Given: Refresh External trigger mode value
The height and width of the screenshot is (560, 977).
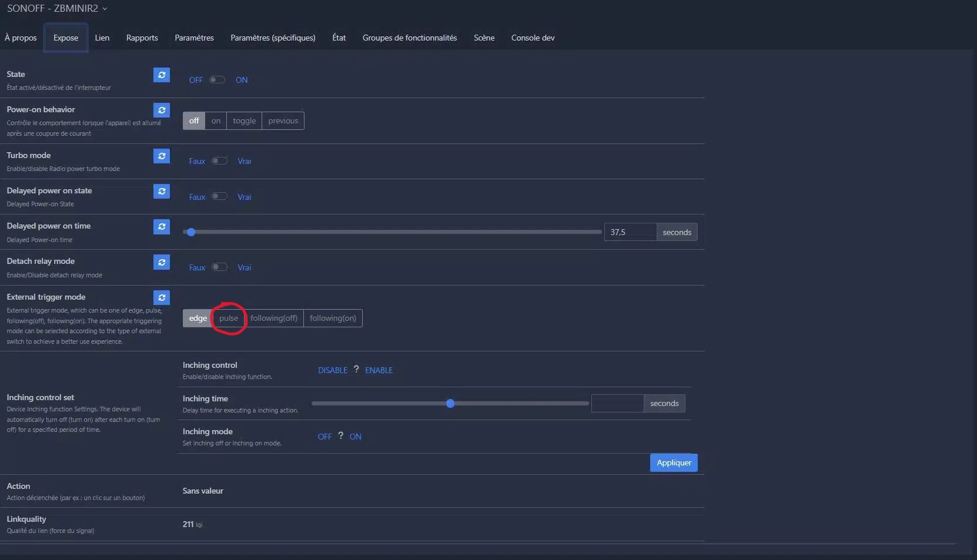Looking at the screenshot, I should pos(162,298).
